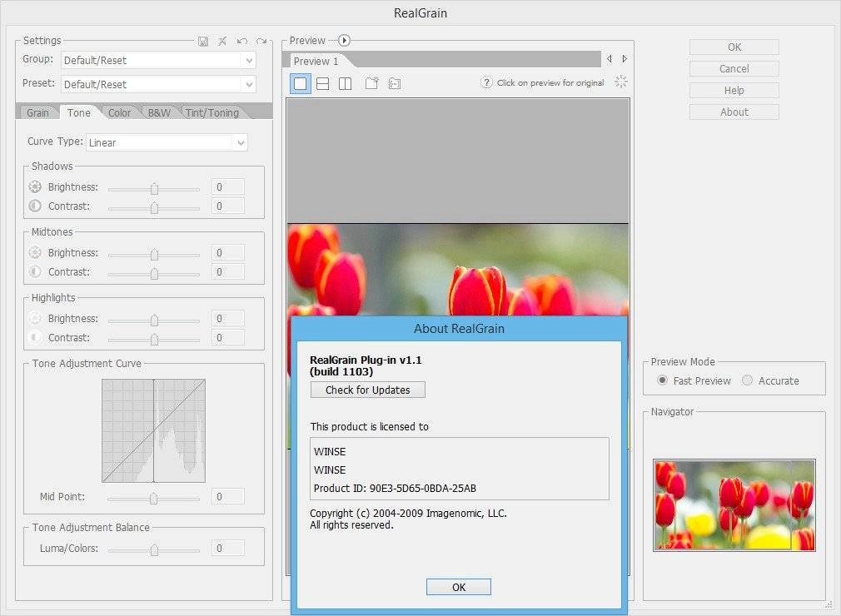Go to next preview arrow
The image size is (841, 616).
pos(625,58)
